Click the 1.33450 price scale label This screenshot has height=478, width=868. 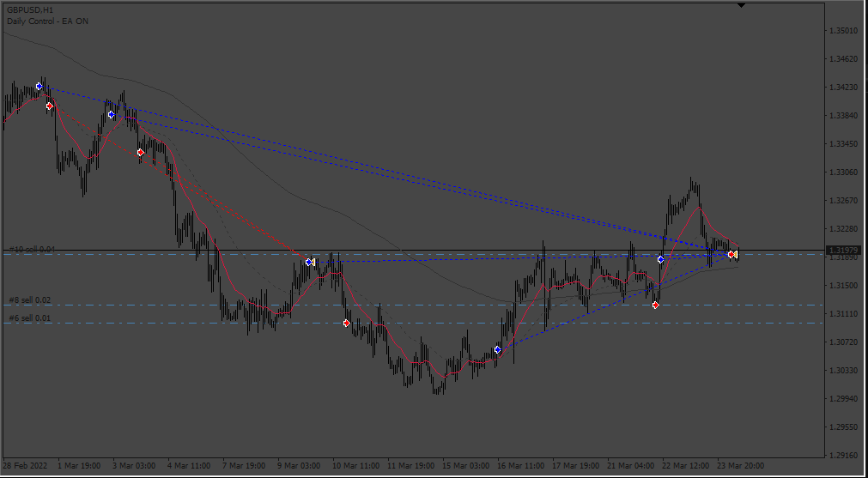(844, 144)
